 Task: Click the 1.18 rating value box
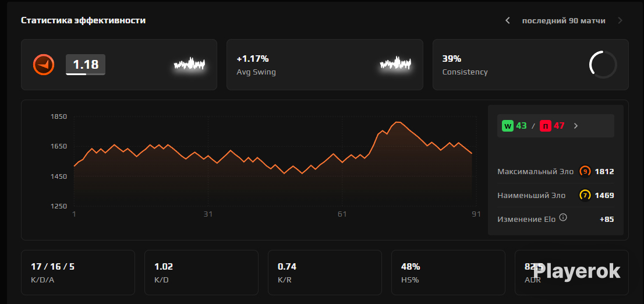pyautogui.click(x=86, y=65)
